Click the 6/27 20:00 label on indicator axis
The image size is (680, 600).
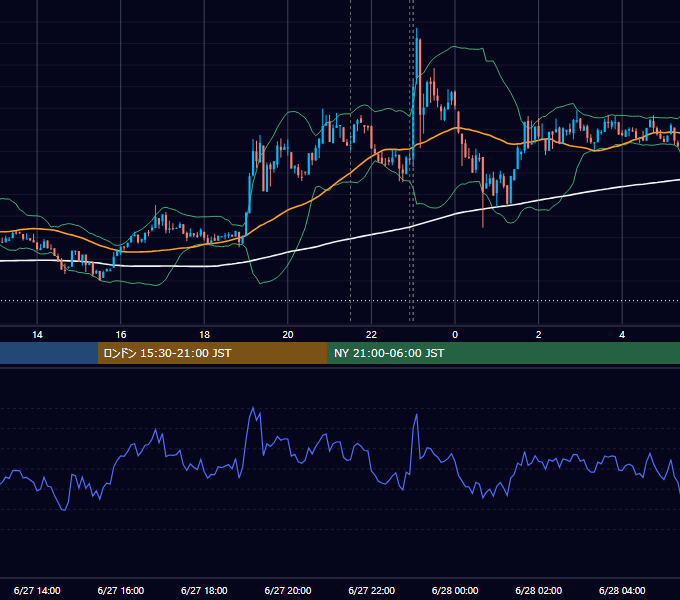tap(288, 590)
